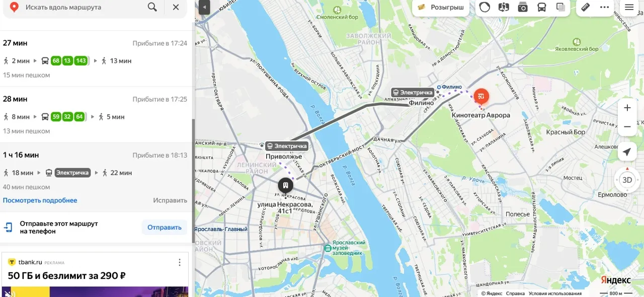Toggle traffic layer circle icon
The width and height of the screenshot is (644, 297).
click(485, 7)
